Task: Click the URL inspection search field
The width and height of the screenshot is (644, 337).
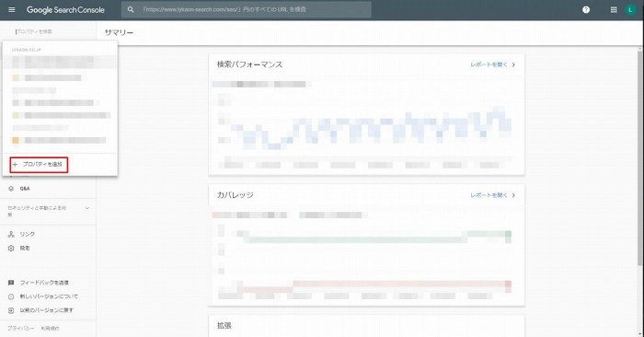Action: [246, 9]
